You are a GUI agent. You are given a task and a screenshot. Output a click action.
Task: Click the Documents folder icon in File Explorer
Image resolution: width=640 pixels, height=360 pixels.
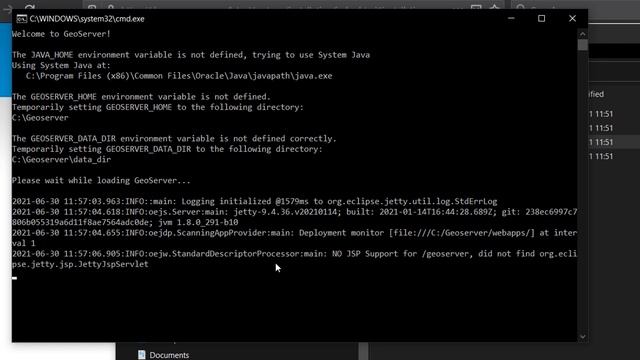(x=141, y=355)
